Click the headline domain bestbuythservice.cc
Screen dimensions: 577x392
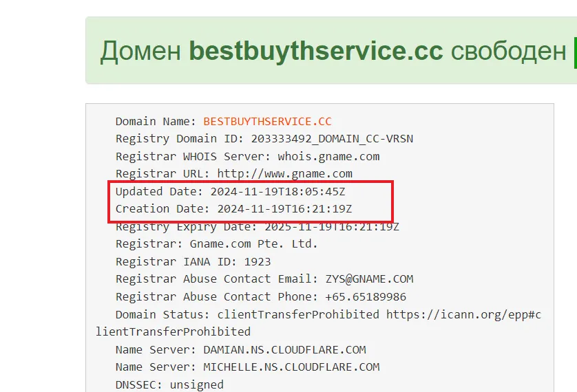click(x=316, y=51)
